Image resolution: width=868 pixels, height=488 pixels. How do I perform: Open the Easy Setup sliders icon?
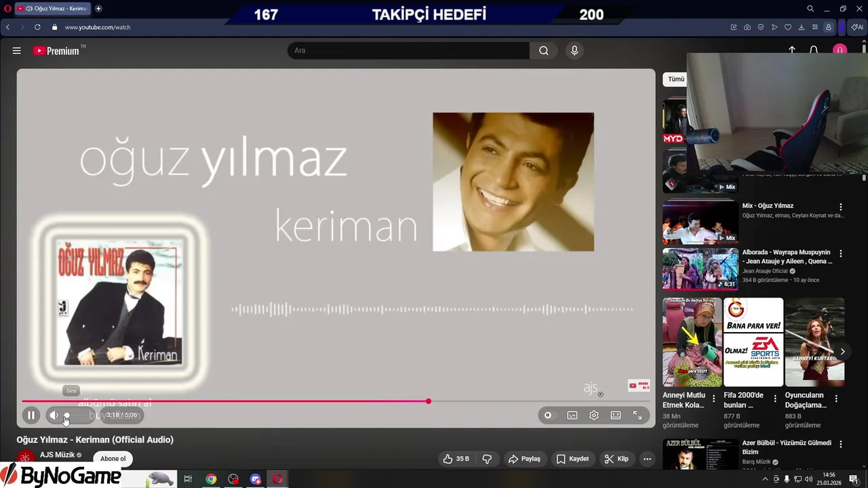[815, 27]
